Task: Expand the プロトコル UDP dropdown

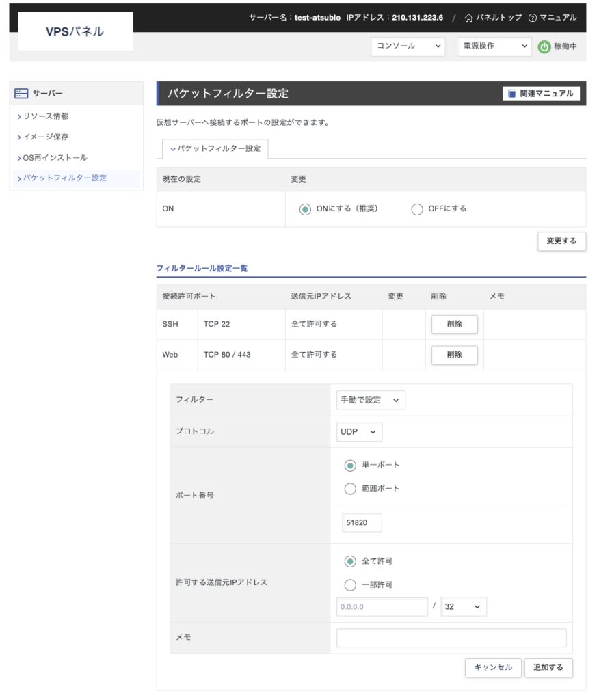Action: click(x=359, y=432)
